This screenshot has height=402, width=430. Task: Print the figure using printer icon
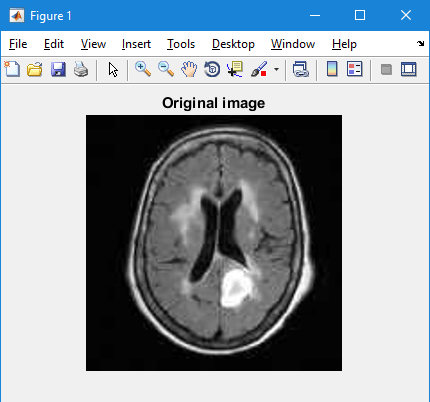coord(81,69)
